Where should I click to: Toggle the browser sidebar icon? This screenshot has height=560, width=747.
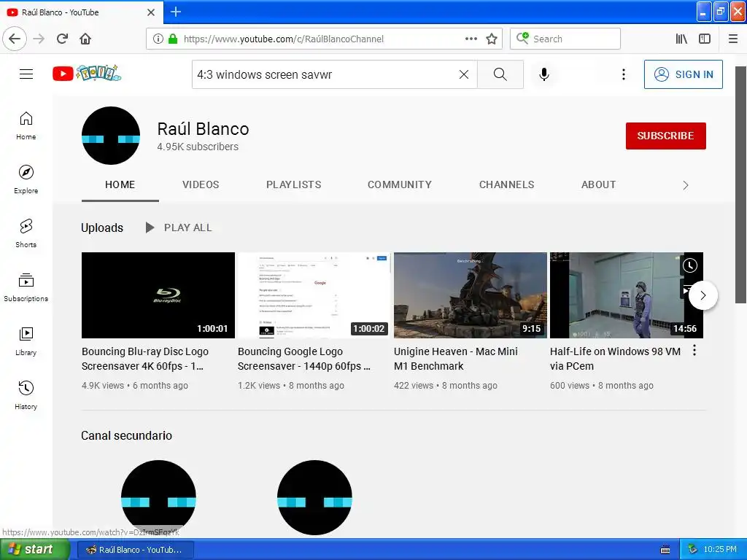pos(705,39)
